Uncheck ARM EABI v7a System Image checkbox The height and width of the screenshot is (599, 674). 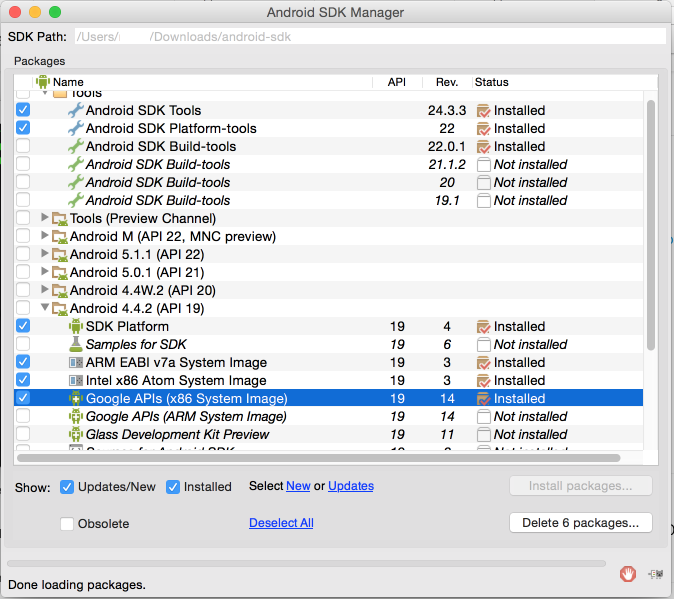[x=23, y=362]
